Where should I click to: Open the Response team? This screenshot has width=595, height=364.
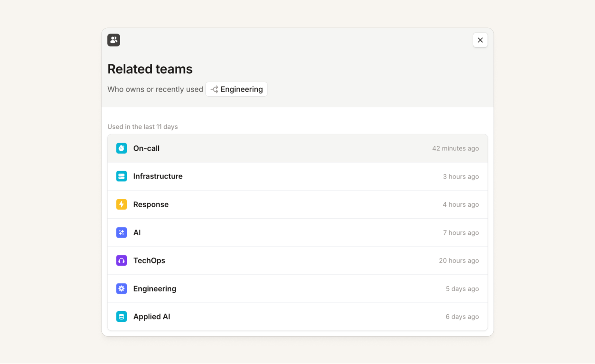tap(297, 204)
